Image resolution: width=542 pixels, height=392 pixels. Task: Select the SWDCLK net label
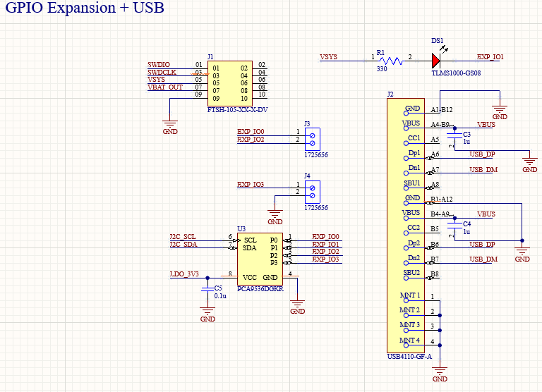pos(162,72)
